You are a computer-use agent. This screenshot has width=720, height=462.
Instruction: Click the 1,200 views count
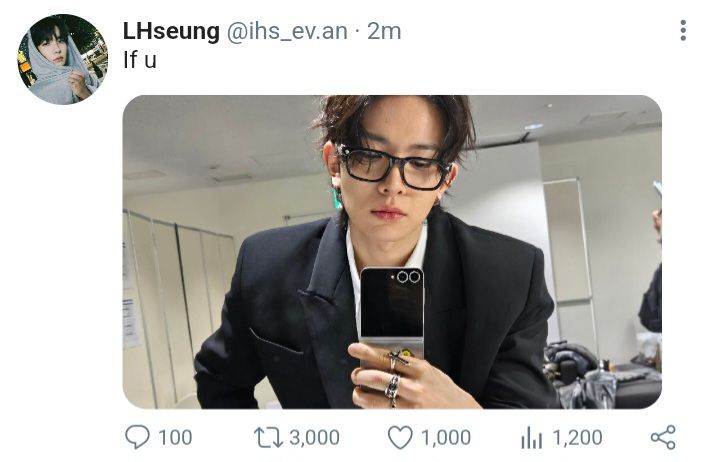click(577, 437)
